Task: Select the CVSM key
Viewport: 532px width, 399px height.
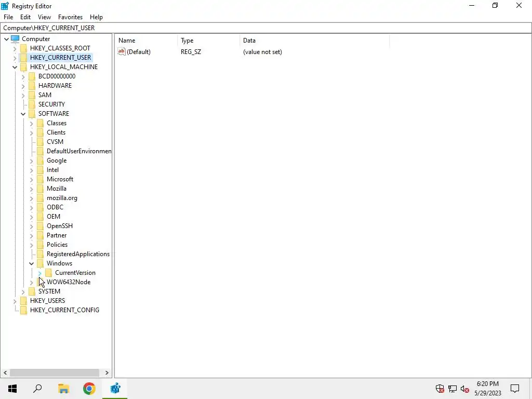Action: tap(55, 142)
